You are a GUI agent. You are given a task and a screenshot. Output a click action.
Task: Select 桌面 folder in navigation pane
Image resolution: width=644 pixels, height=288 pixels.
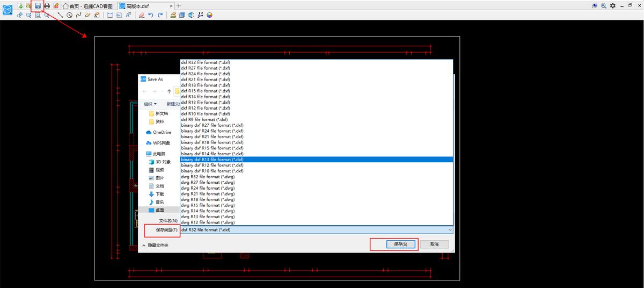[156, 210]
